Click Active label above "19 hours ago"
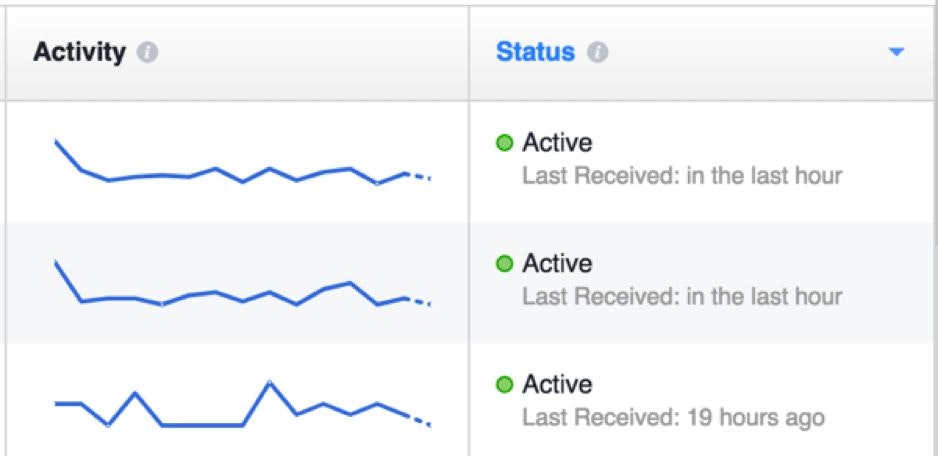 557,385
